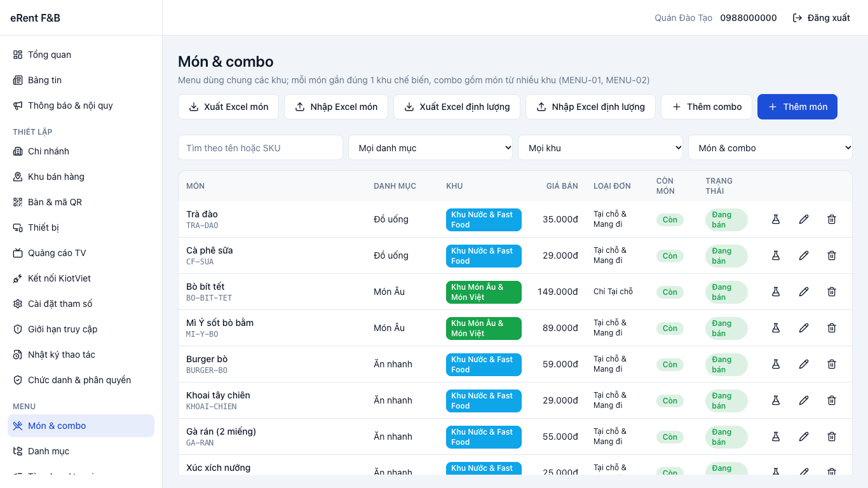This screenshot has height=488, width=868.
Task: Edit Cà phê sữa with pencil icon
Action: (804, 255)
